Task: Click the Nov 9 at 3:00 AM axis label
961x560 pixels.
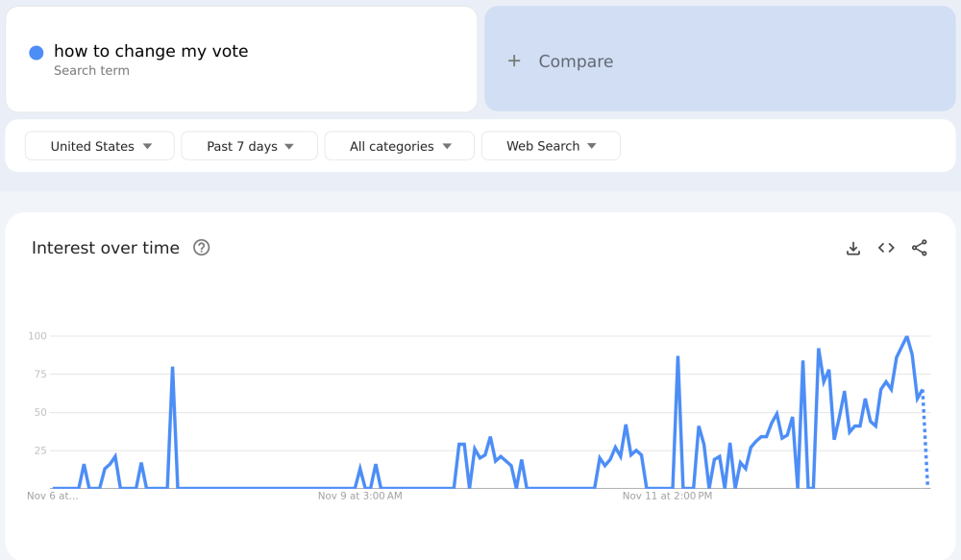Action: click(360, 496)
